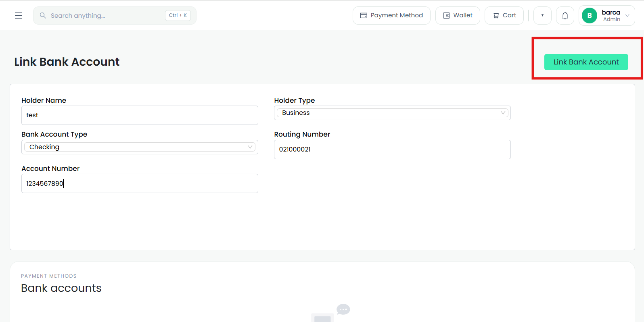Image resolution: width=644 pixels, height=322 pixels.
Task: Focus the Search anything field
Action: (x=115, y=15)
